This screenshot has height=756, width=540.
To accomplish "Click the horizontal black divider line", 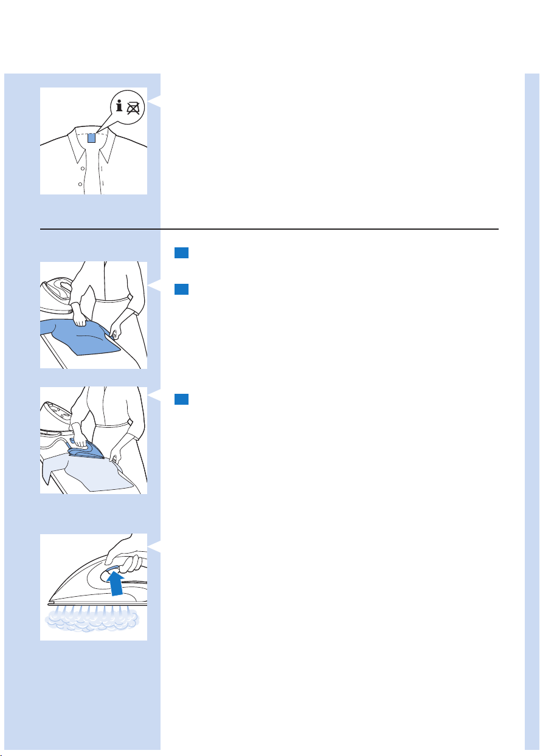I will [269, 229].
